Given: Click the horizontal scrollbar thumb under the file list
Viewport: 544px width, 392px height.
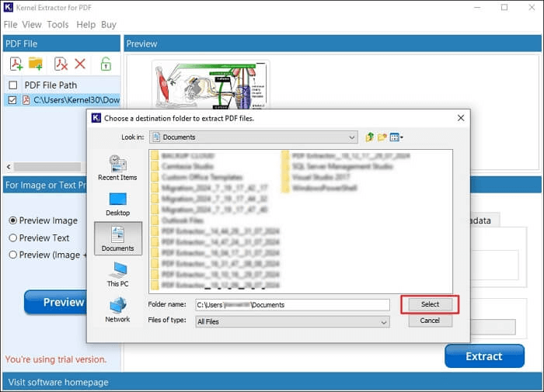Looking at the screenshot, I should 47,167.
